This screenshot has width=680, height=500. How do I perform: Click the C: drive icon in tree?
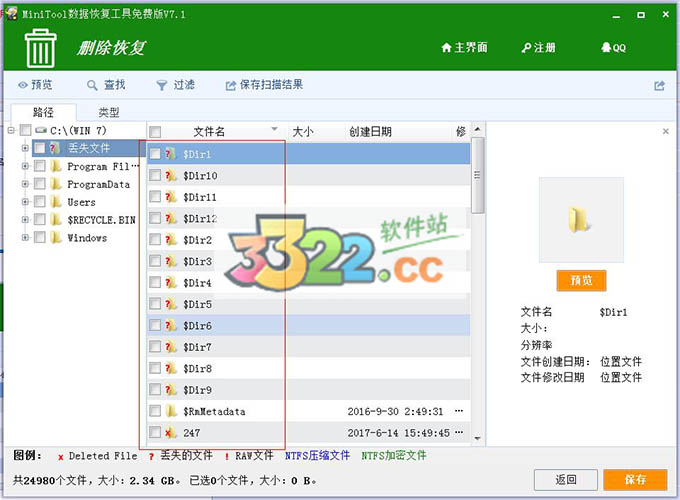pyautogui.click(x=41, y=130)
